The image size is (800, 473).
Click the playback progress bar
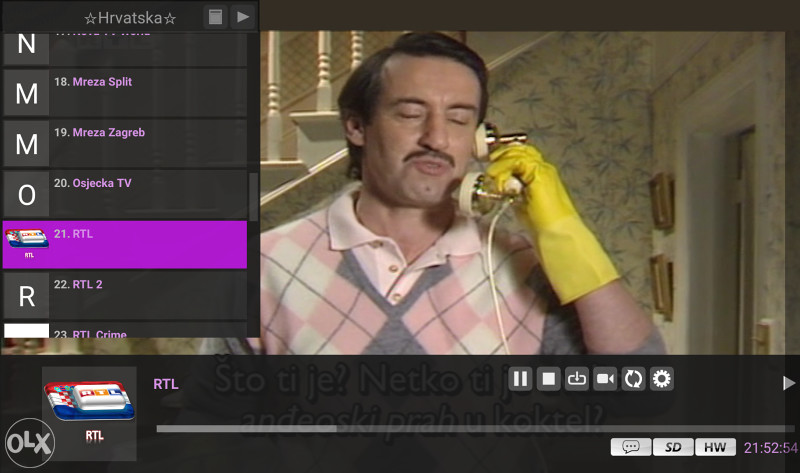click(x=474, y=429)
